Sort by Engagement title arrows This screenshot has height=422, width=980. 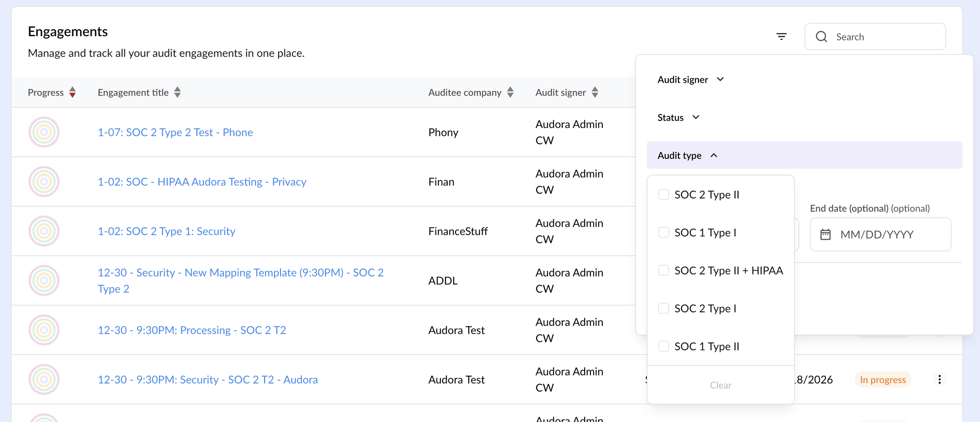coord(178,92)
